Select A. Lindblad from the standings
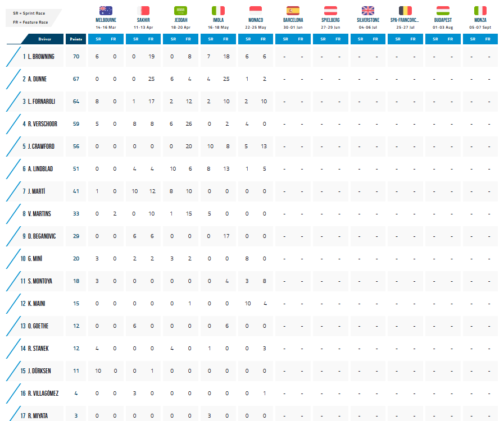The width and height of the screenshot is (504, 421). pos(41,169)
